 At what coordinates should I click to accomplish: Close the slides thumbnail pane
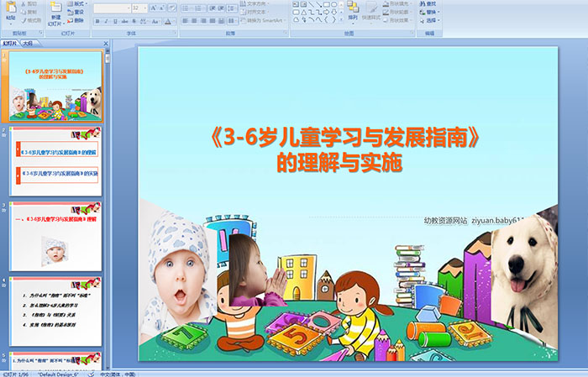106,44
